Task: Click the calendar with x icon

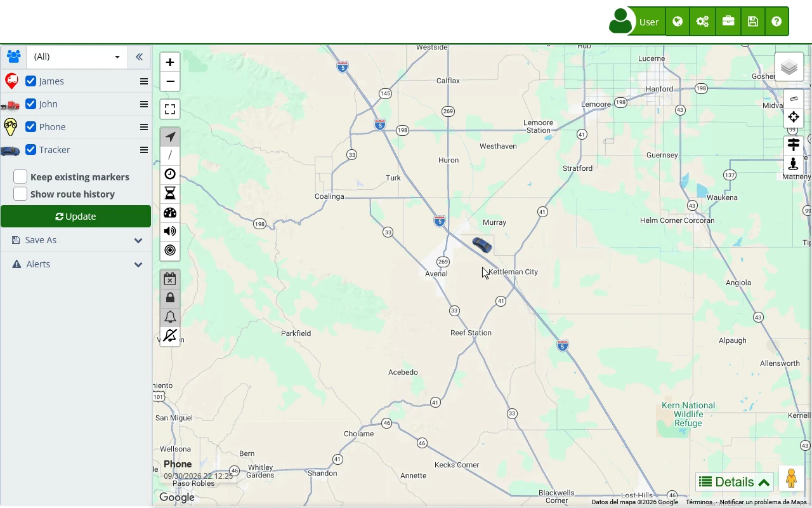Action: click(170, 279)
